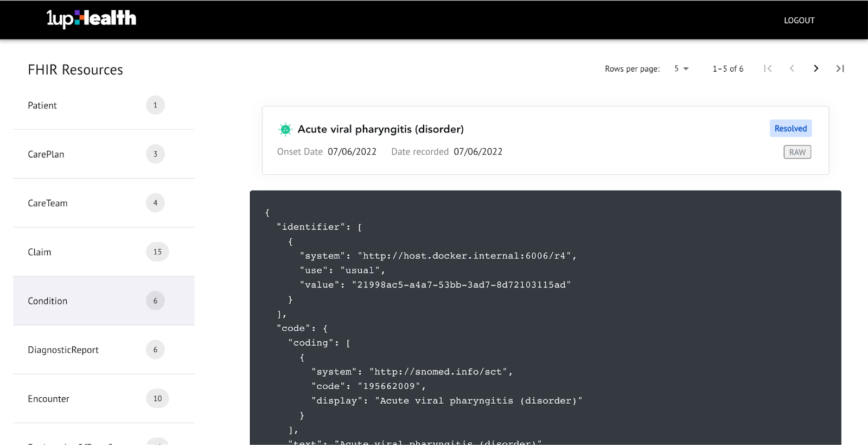Click the FHIR Resources heading
This screenshot has width=868, height=445.
point(75,70)
